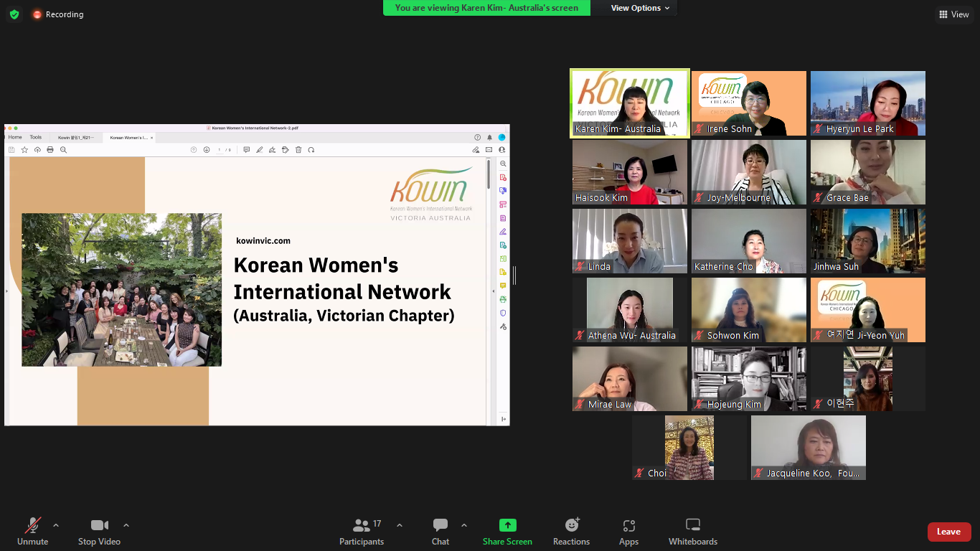The height and width of the screenshot is (551, 980).
Task: Click the red Recording indicator
Action: [57, 14]
